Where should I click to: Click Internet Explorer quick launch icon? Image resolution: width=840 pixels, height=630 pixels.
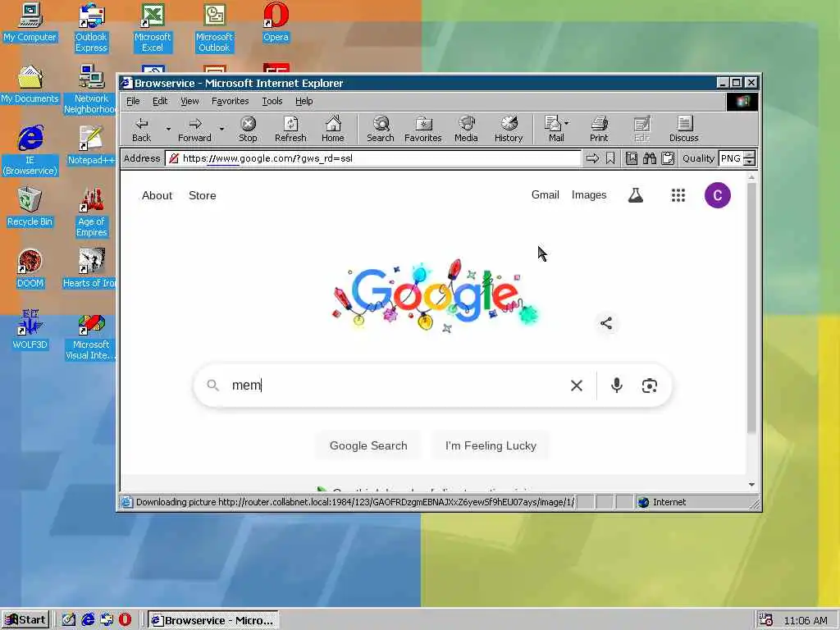click(x=88, y=620)
